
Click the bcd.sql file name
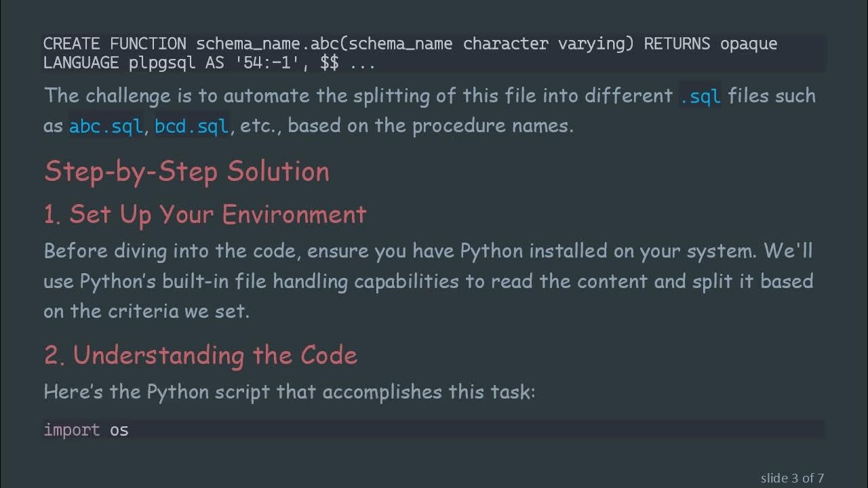point(191,126)
